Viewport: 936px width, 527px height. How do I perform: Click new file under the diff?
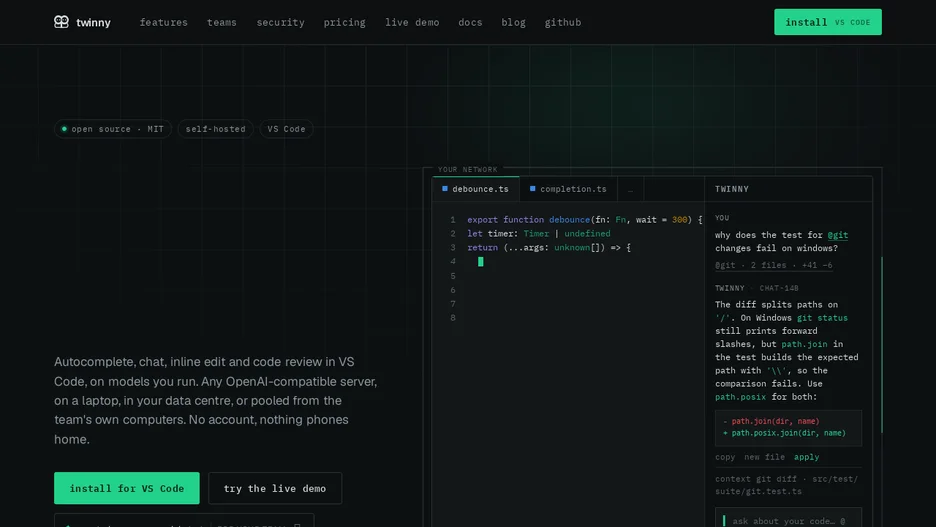(x=764, y=457)
